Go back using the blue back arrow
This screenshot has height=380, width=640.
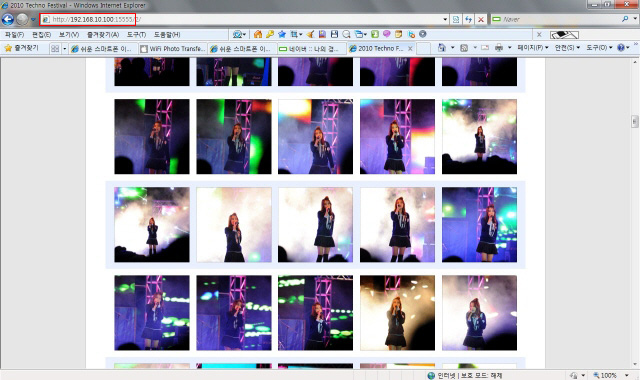(8, 19)
